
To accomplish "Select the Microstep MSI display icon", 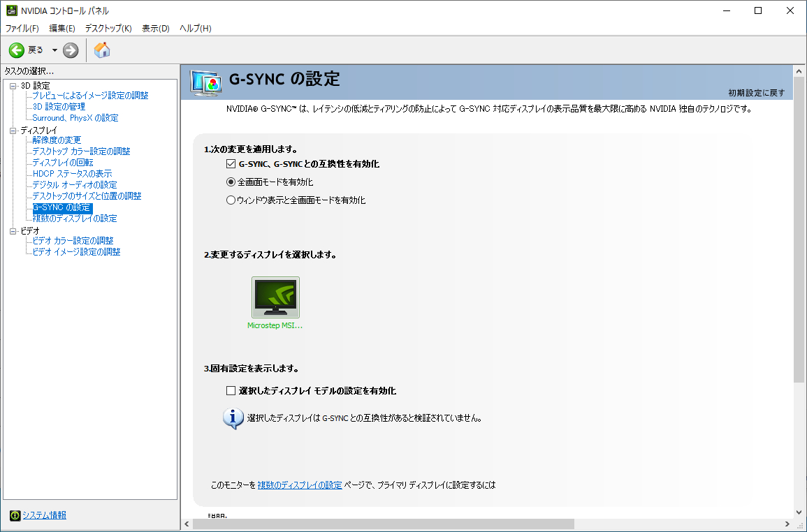I will click(275, 297).
